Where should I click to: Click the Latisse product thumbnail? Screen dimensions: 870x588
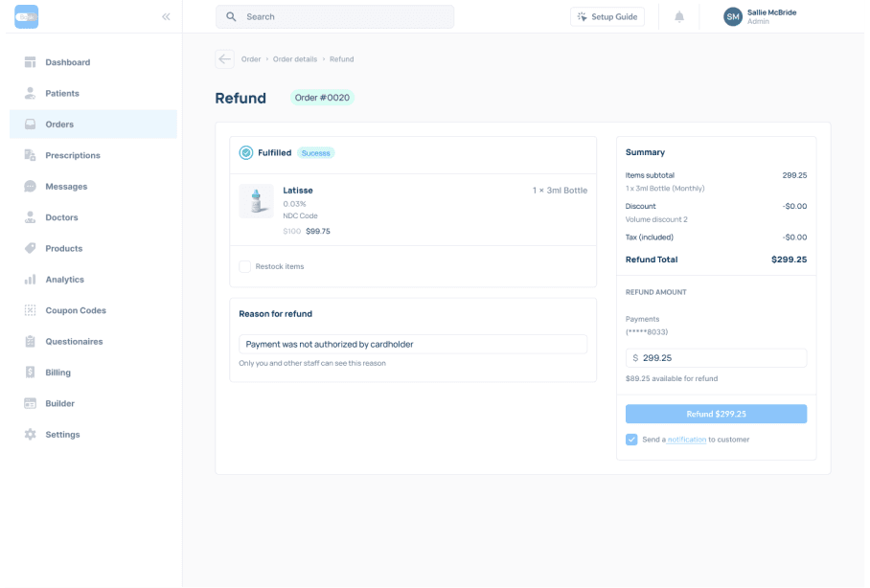(x=256, y=201)
